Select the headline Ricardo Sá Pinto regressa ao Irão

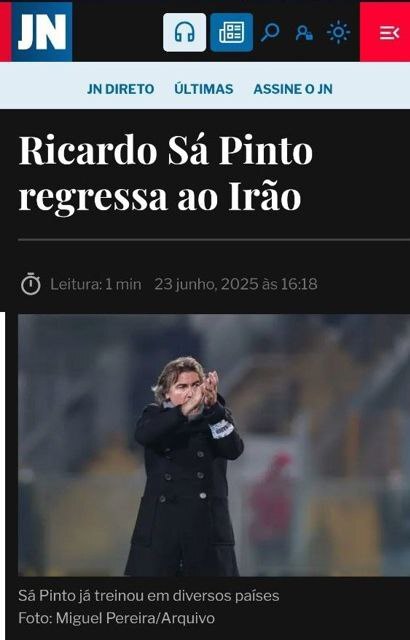166,173
